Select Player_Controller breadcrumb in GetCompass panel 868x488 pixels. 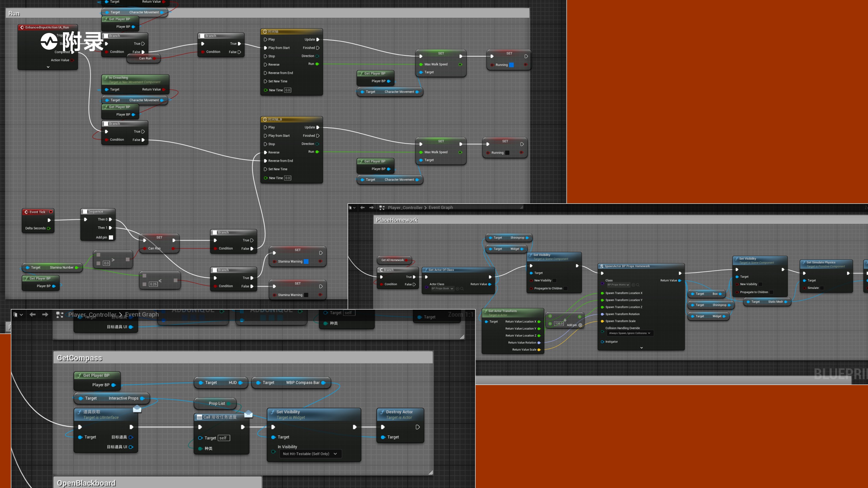(x=92, y=314)
